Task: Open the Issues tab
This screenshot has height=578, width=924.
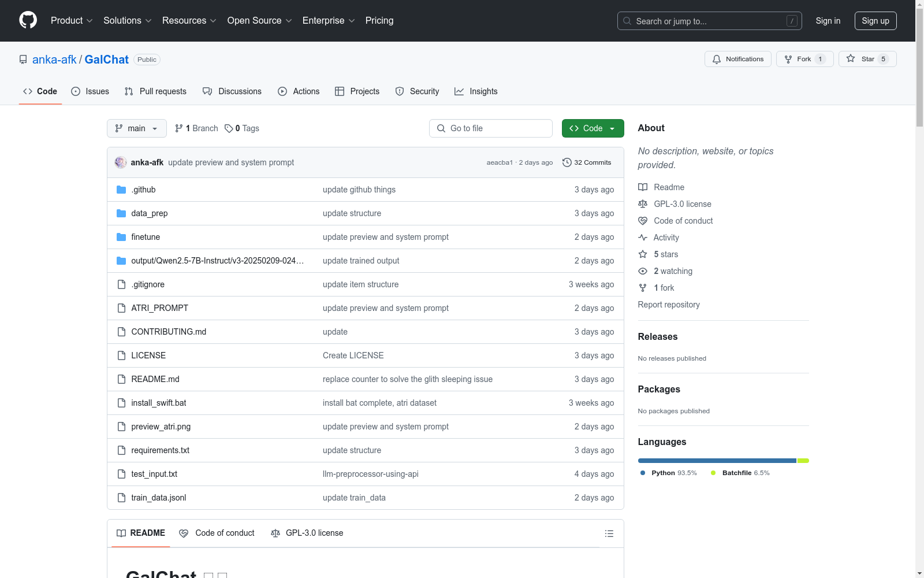Action: coord(90,91)
